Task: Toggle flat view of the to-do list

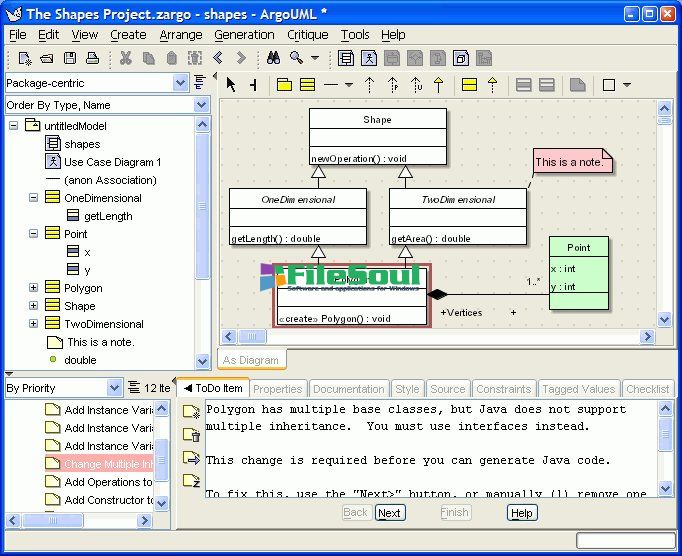Action: click(134, 388)
